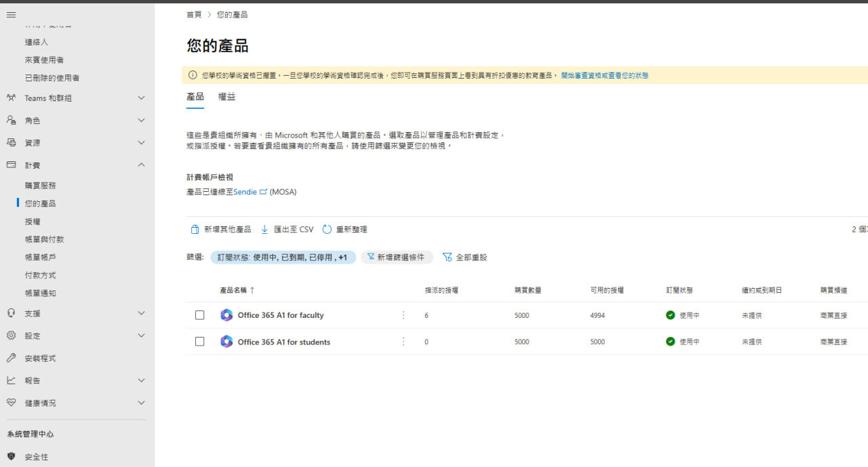Click the 匯出至 CSV button label
Viewport: 868px width, 467px height.
[294, 230]
